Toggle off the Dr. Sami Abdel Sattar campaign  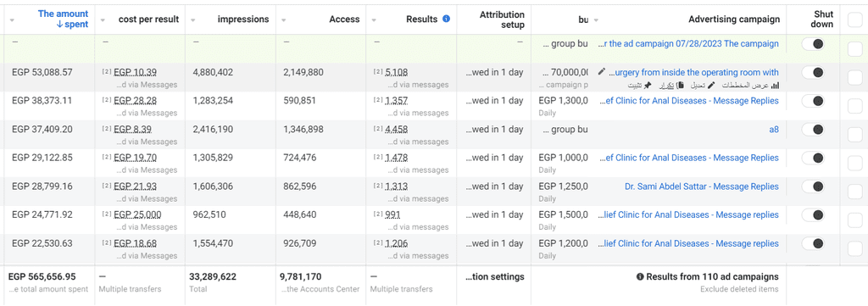coord(813,186)
